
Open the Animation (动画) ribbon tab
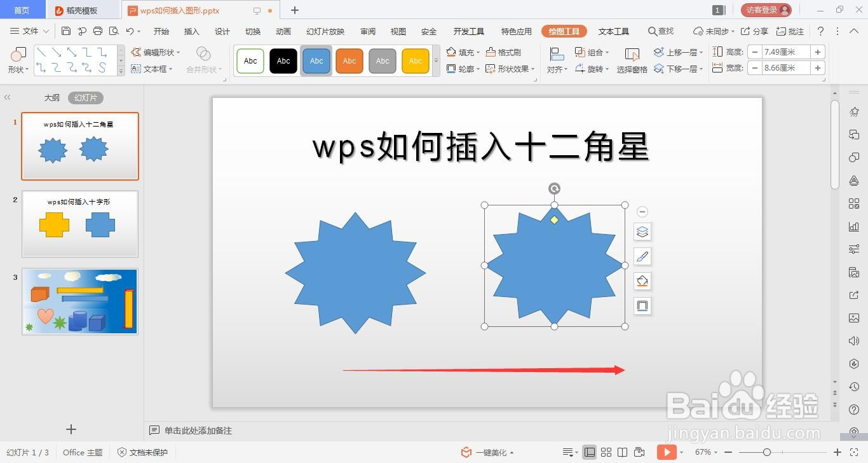(283, 31)
